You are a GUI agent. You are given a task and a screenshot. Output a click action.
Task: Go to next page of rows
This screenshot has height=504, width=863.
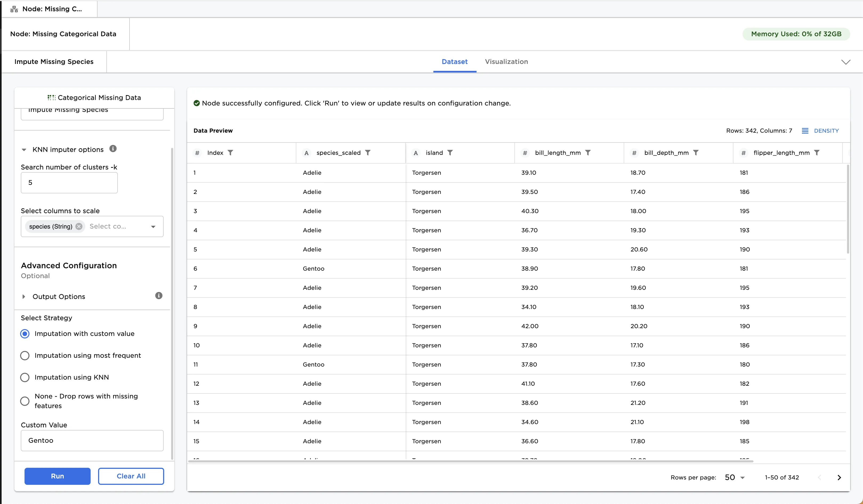click(x=839, y=477)
